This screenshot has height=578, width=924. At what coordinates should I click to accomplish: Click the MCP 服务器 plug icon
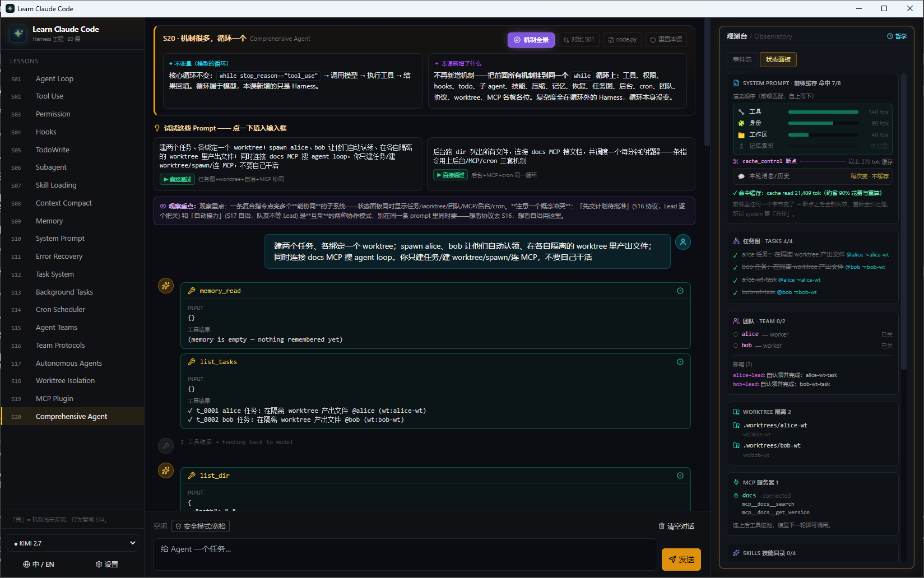[x=736, y=482]
